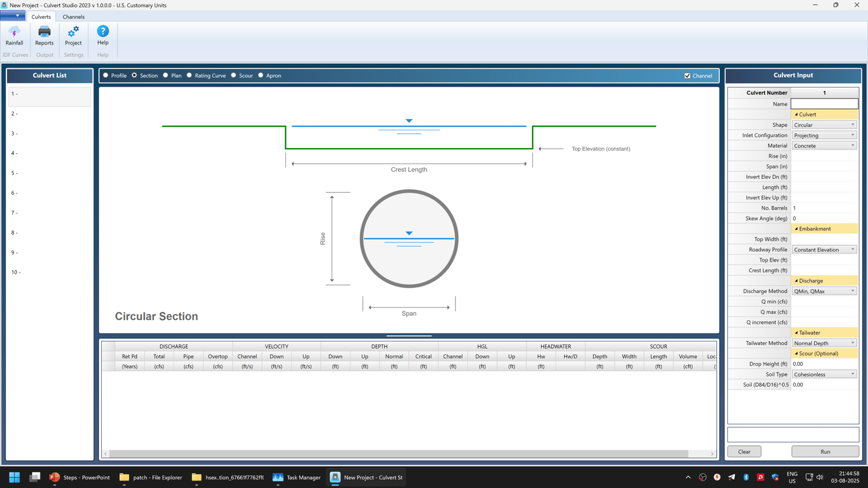This screenshot has height=488, width=868.
Task: Open the Windows Start menu
Action: 14,478
